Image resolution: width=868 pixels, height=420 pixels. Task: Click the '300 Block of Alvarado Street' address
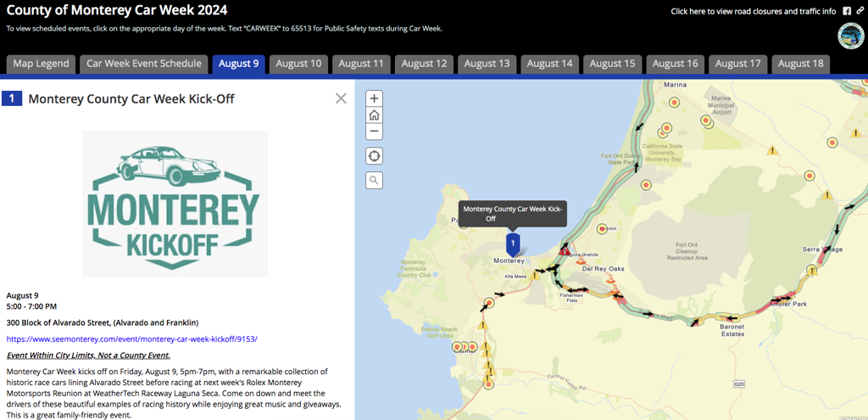(x=103, y=322)
